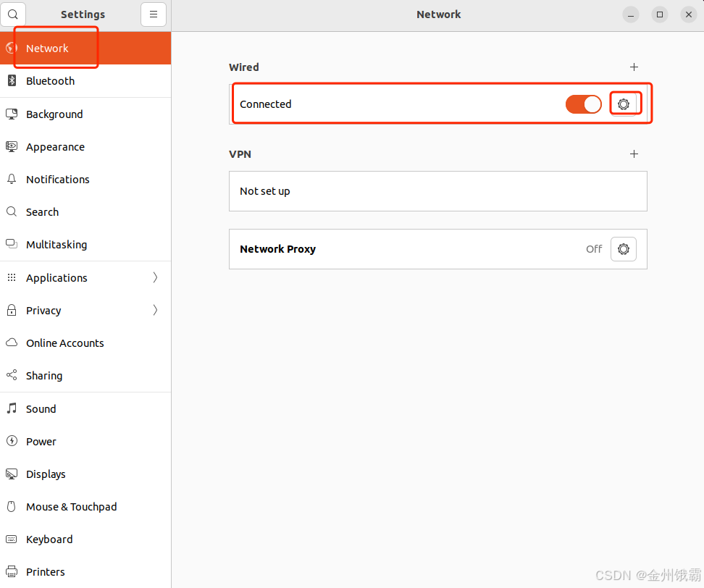Click the Network Proxy row
This screenshot has width=704, height=588.
pos(437,249)
